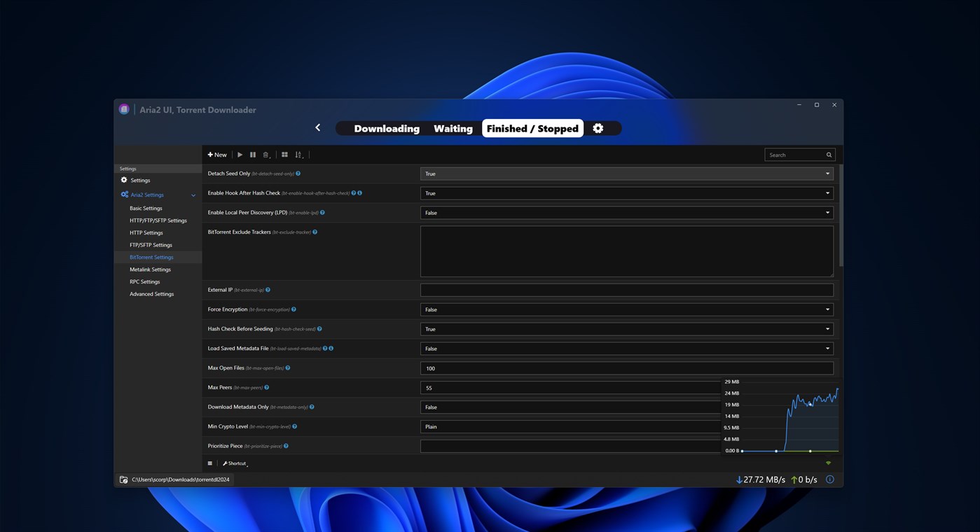Image resolution: width=980 pixels, height=532 pixels.
Task: Switch to grid view with the tiles icon
Action: (x=284, y=154)
